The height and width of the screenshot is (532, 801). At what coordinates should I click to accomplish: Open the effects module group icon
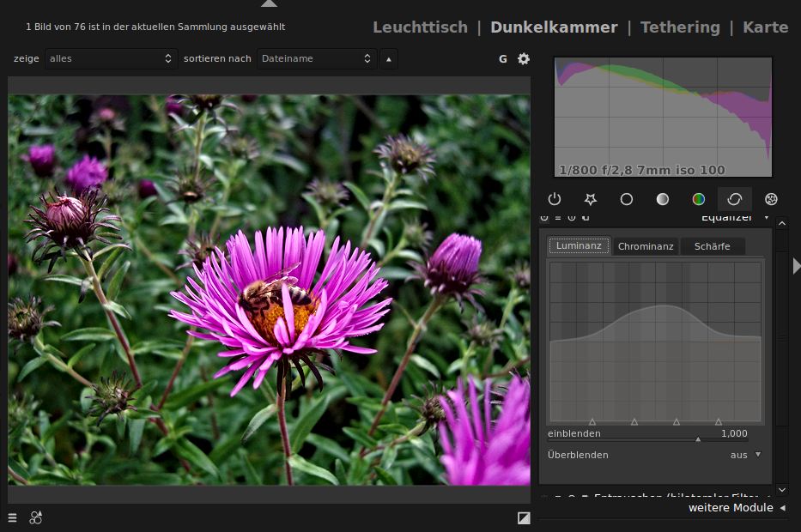point(771,199)
